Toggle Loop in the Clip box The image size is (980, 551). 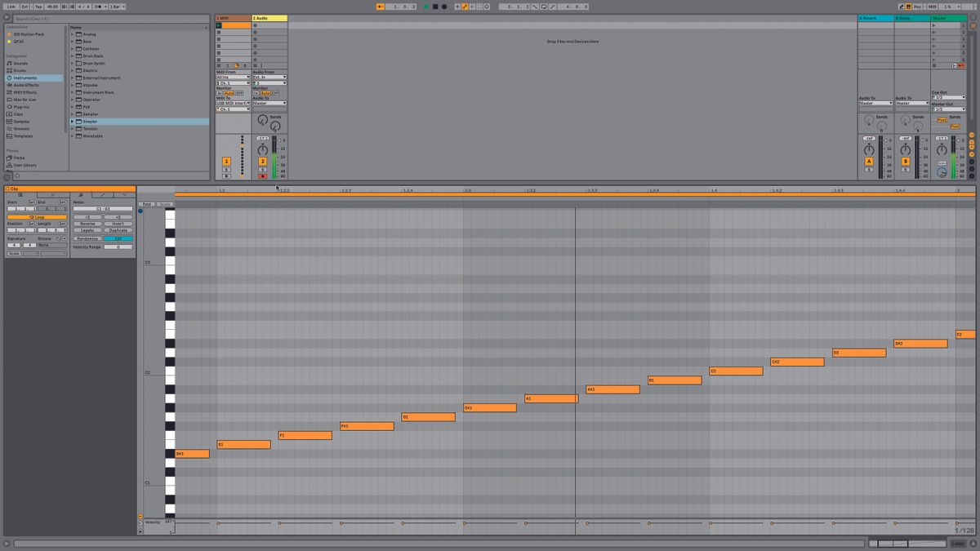pyautogui.click(x=37, y=217)
